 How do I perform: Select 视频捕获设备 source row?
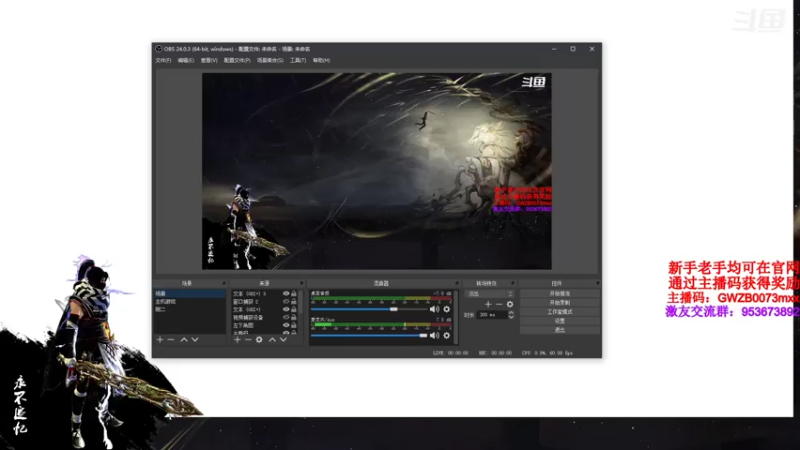tap(256, 317)
